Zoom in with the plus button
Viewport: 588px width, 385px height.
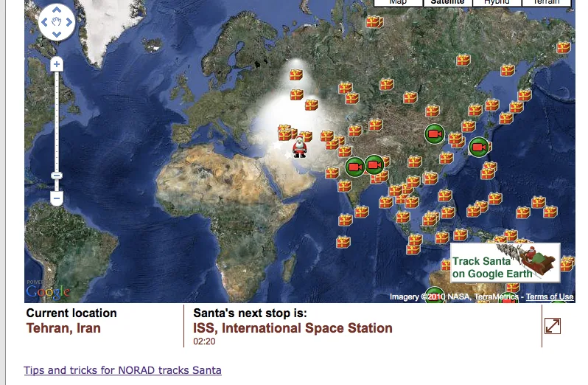[x=57, y=64]
